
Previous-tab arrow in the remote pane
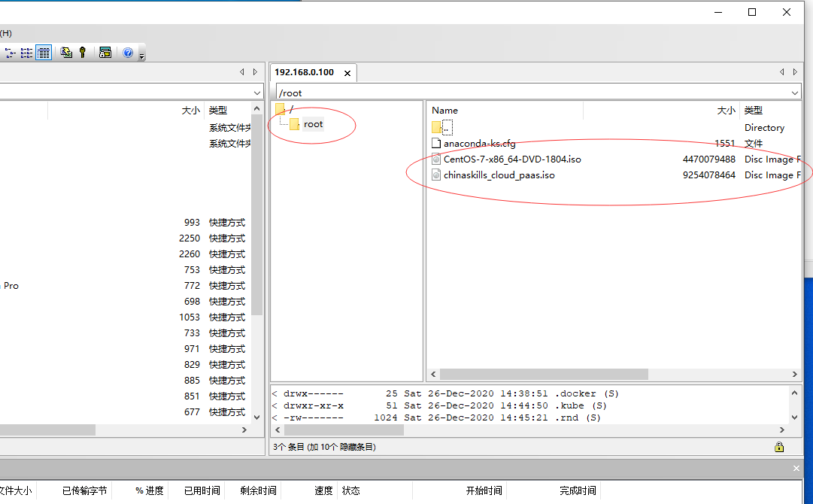click(782, 72)
